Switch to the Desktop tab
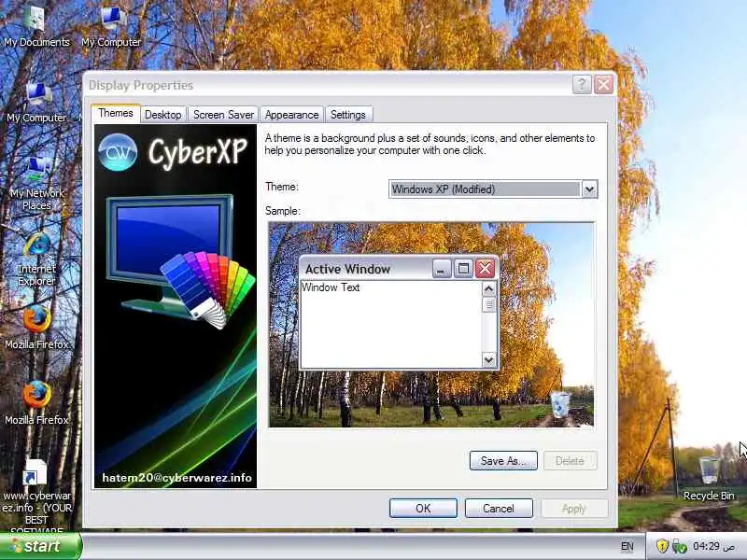This screenshot has width=747, height=560. [162, 115]
